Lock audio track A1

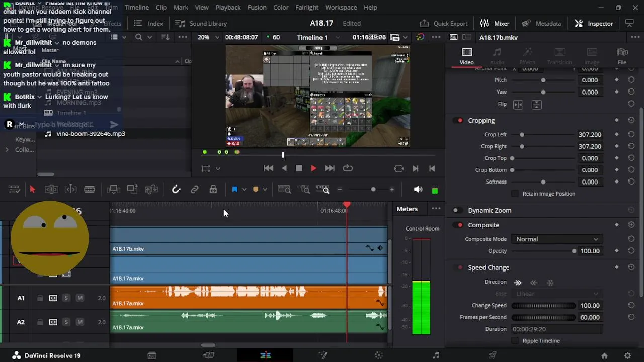[x=40, y=298]
